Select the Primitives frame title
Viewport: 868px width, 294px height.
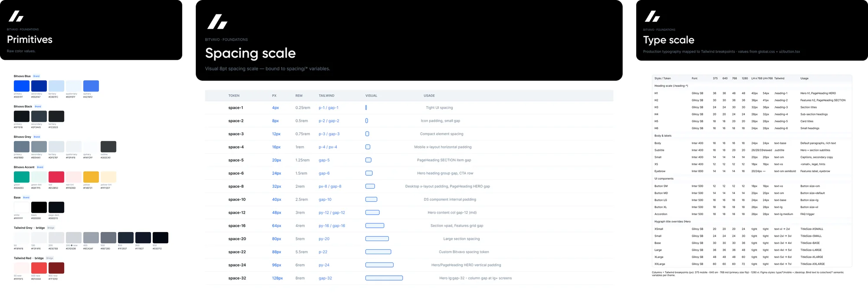coord(30,39)
